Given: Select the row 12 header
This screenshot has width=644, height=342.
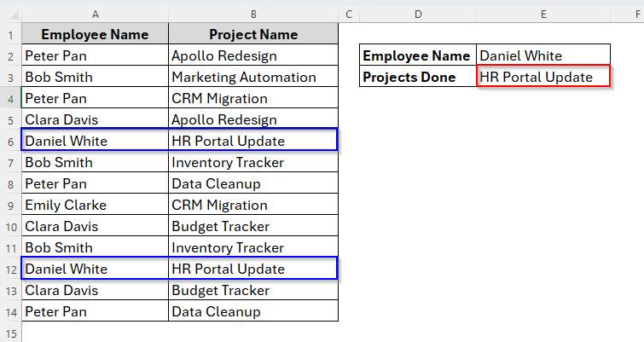Looking at the screenshot, I should point(10,270).
